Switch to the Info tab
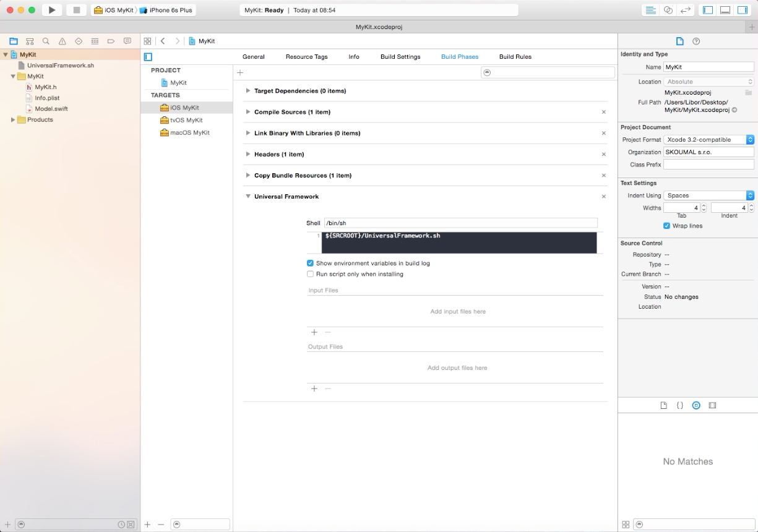758x532 pixels. coord(354,57)
